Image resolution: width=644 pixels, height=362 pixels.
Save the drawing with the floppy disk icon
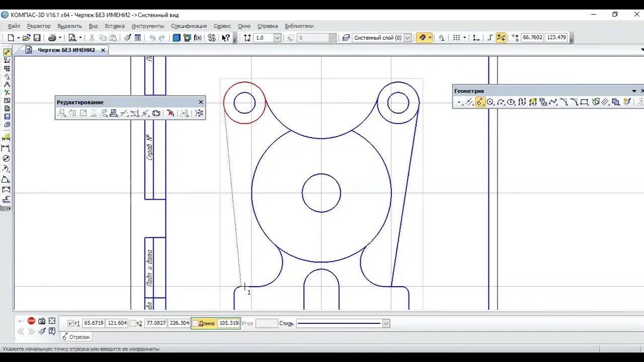(37, 38)
